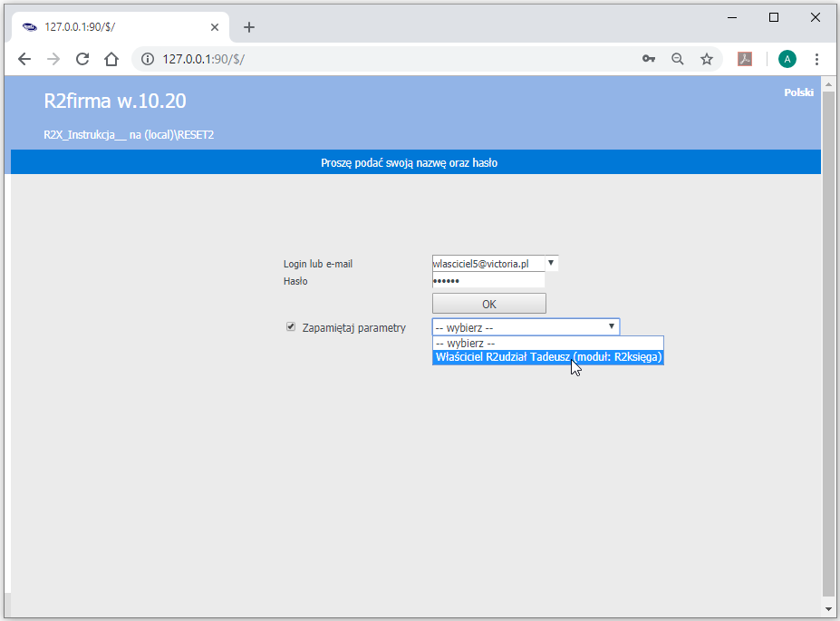Maximize the browser window

click(774, 18)
